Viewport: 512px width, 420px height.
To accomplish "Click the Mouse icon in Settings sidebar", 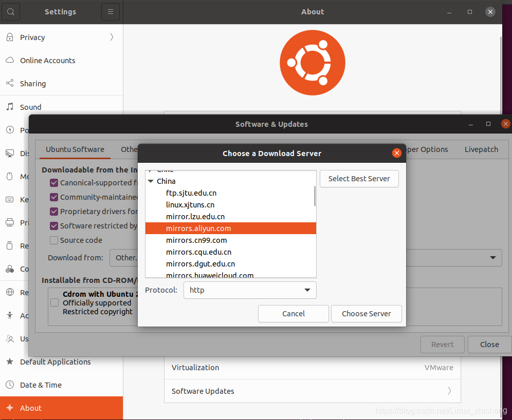I will tap(10, 177).
